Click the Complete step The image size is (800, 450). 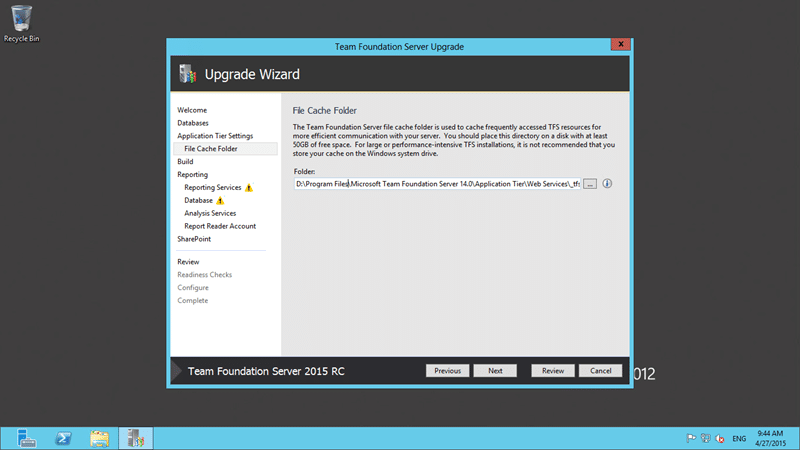(x=192, y=301)
